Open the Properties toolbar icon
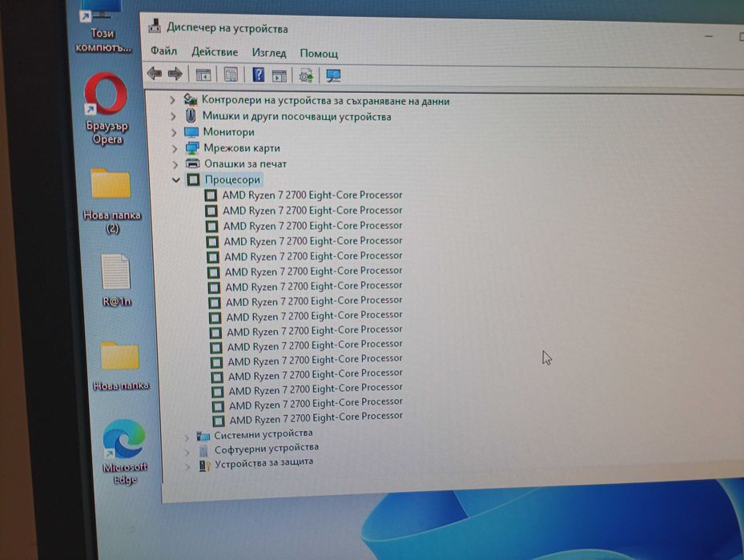Screen dimensions: 744x560 [x=231, y=75]
